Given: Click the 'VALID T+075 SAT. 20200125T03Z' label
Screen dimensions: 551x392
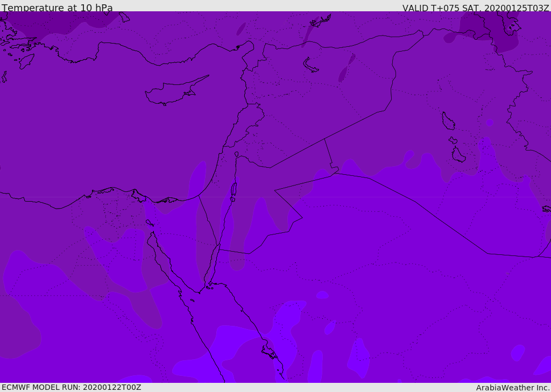Looking at the screenshot, I should tap(476, 8).
